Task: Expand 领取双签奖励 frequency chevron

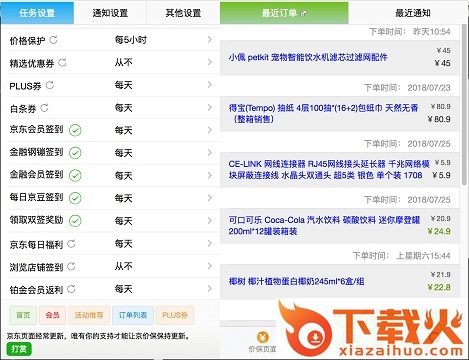Action: tap(210, 221)
